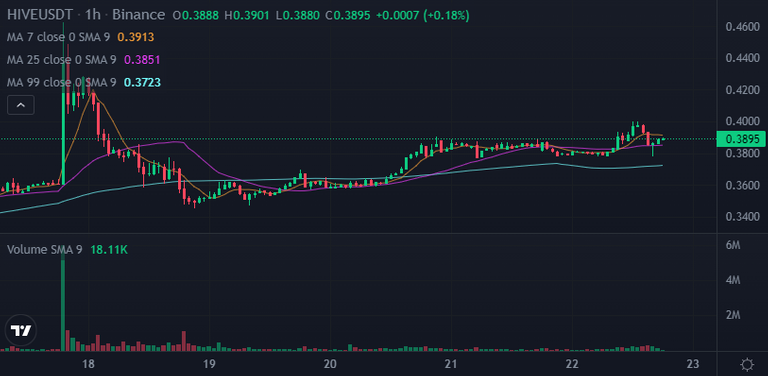
Task: Click the price change +0.0007 (+0.18%) text
Action: pyautogui.click(x=422, y=16)
